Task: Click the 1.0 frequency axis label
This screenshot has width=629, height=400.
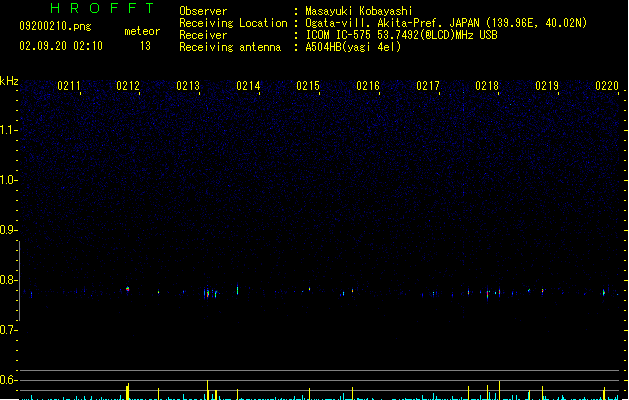Action: pos(7,180)
